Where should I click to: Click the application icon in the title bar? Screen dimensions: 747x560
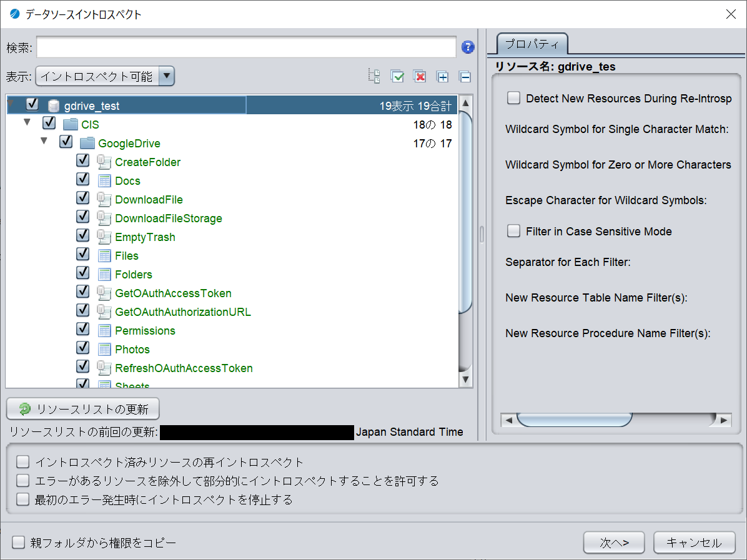15,14
